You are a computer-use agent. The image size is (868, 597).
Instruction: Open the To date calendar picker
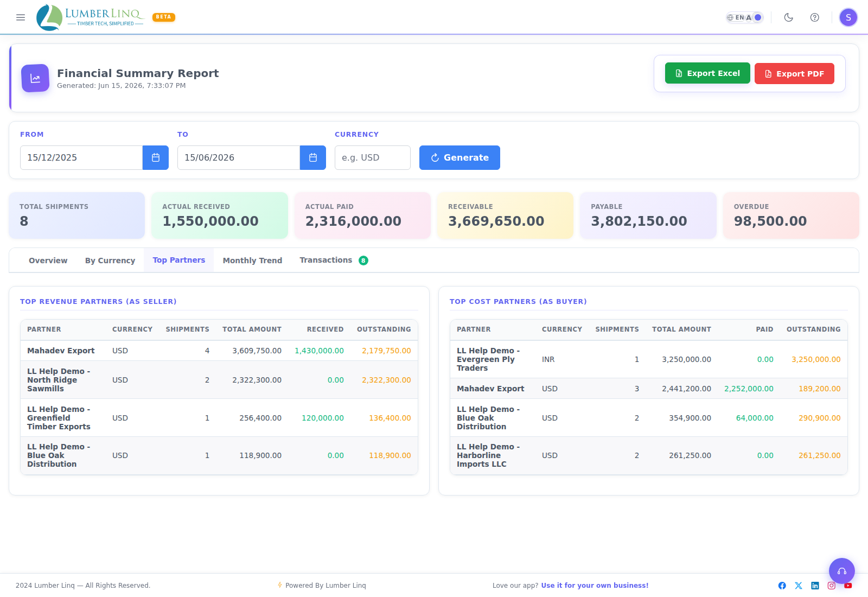(313, 157)
